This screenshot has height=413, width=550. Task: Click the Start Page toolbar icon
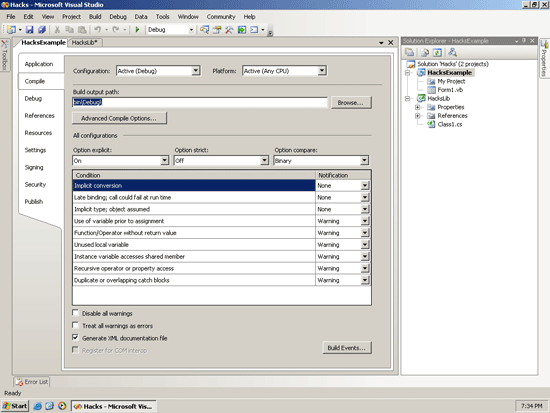coord(242,30)
